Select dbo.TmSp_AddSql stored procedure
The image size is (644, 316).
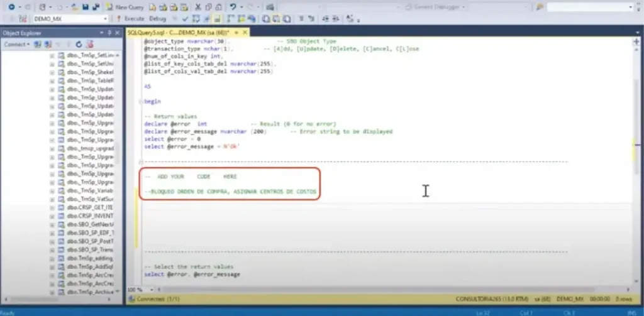90,267
